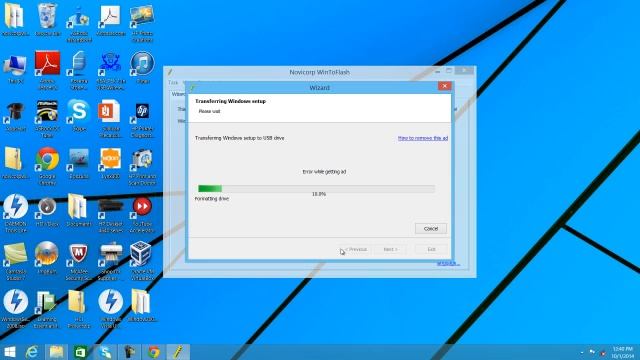Click the greyed-out Exit button

[431, 249]
